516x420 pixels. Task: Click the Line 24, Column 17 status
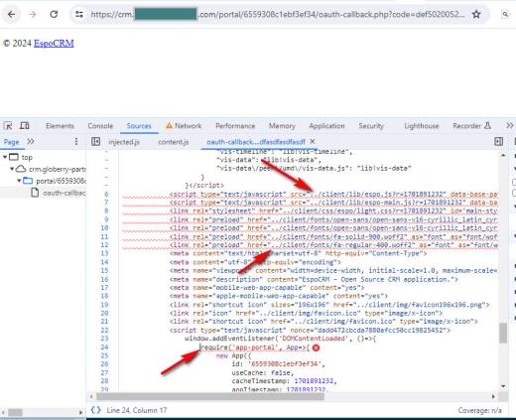coord(137,410)
